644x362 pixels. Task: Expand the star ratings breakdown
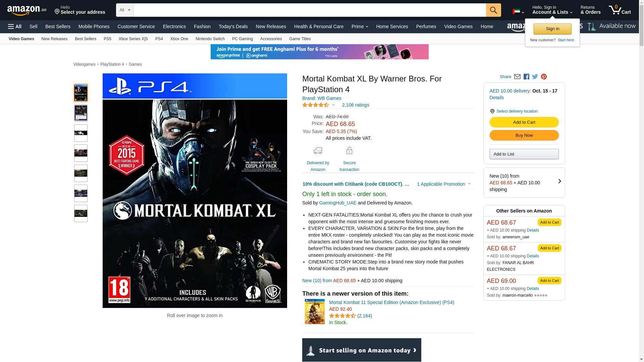pyautogui.click(x=333, y=105)
